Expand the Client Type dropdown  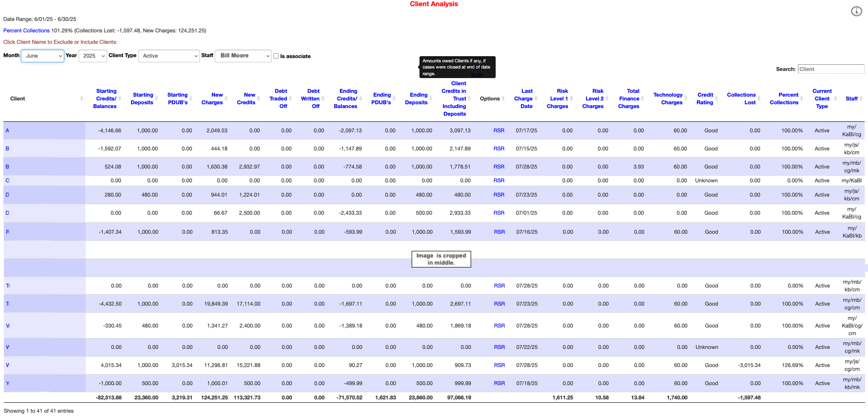click(x=169, y=56)
